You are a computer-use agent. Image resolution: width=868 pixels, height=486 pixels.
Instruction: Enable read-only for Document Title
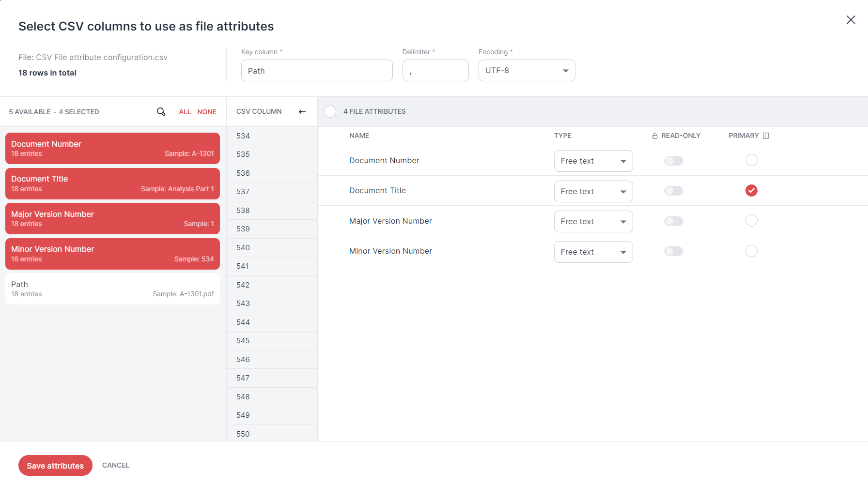[673, 191]
